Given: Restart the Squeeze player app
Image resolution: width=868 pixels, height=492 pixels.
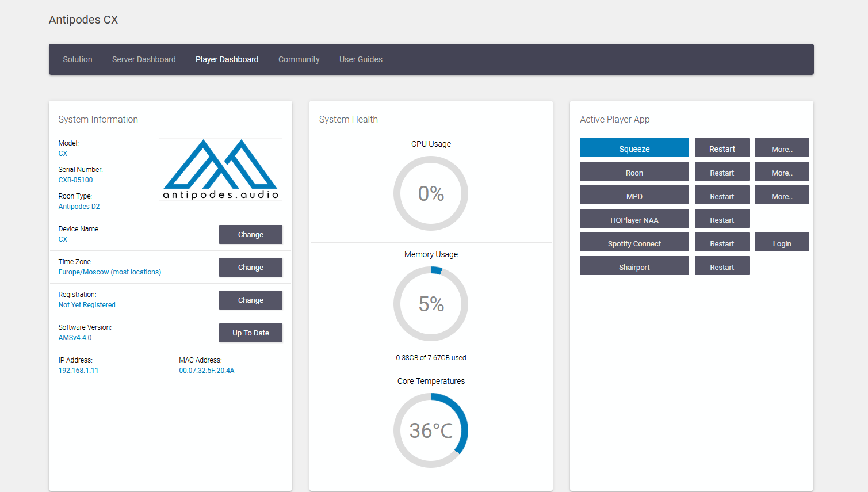Looking at the screenshot, I should pyautogui.click(x=722, y=148).
